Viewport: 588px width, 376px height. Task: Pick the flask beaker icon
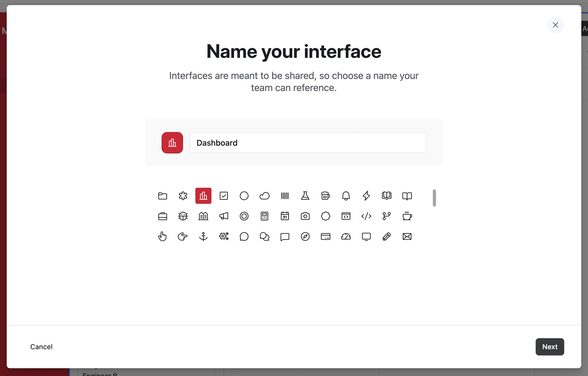point(305,196)
